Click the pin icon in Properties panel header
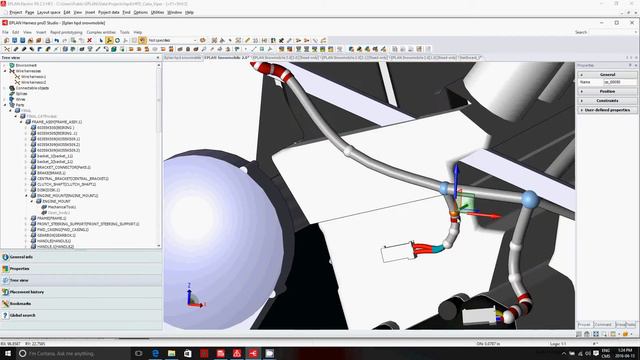Viewport: 640px width, 360px height. [630, 65]
